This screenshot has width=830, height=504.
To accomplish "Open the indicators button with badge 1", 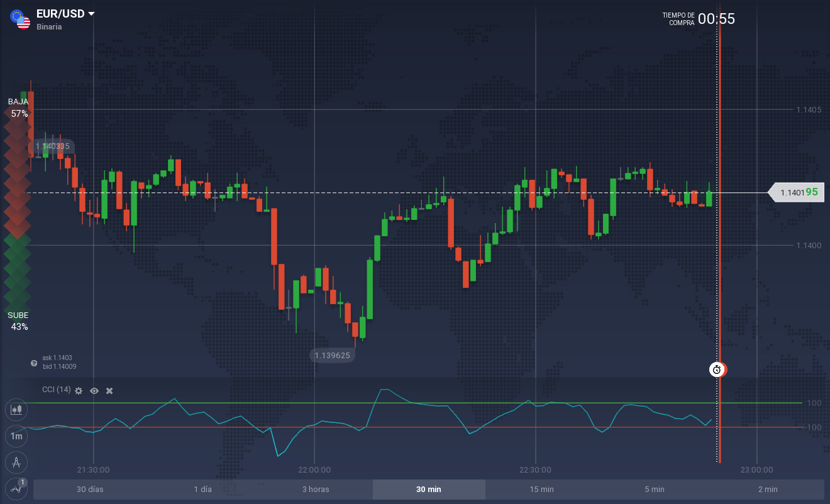I will pyautogui.click(x=16, y=488).
